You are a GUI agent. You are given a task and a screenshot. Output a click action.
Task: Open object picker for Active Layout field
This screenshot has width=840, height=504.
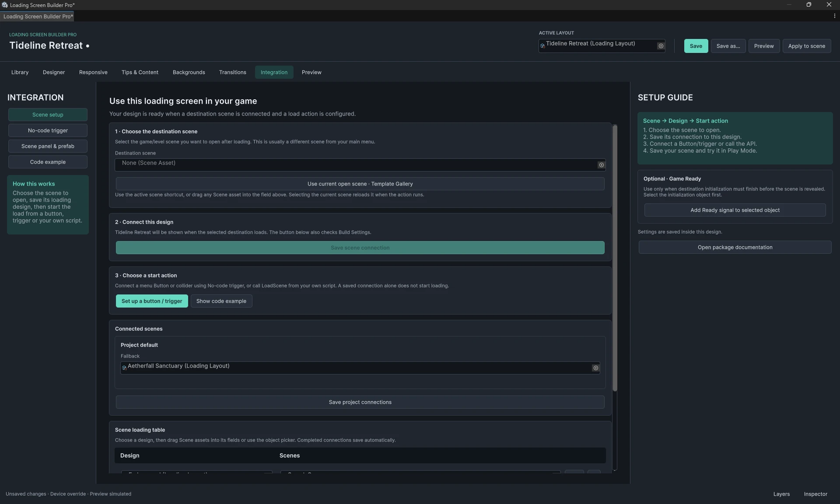[x=661, y=46]
